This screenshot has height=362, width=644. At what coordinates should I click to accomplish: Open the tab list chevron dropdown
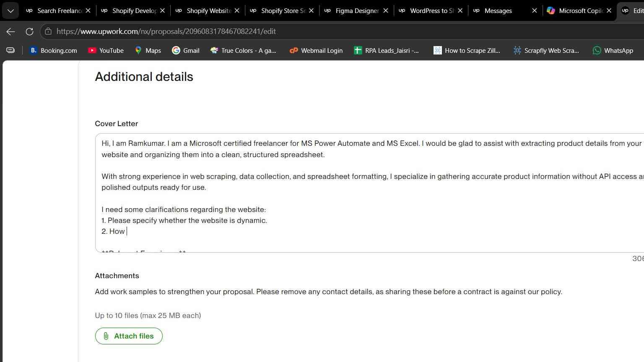tap(10, 10)
